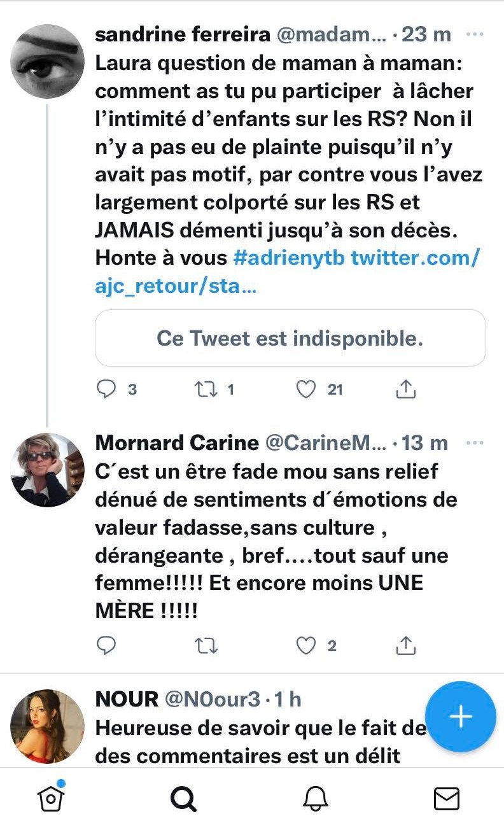
Task: Open sandrine ferreira's profile picture
Action: pyautogui.click(x=48, y=61)
